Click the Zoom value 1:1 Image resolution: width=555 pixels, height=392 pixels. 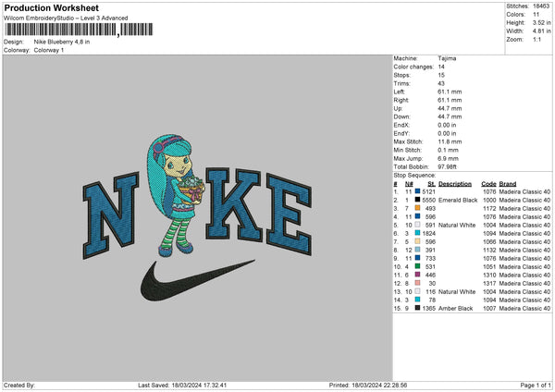tap(536, 39)
